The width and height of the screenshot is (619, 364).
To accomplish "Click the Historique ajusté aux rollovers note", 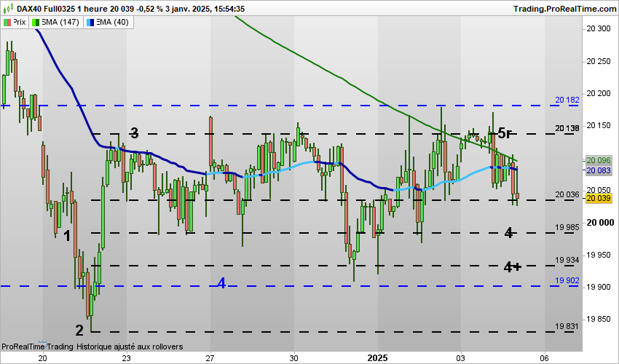I will click(130, 347).
